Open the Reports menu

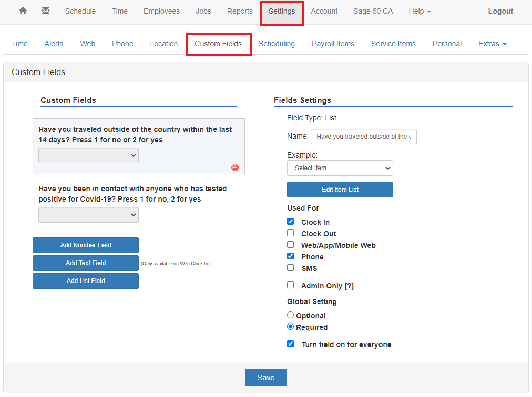click(x=240, y=11)
